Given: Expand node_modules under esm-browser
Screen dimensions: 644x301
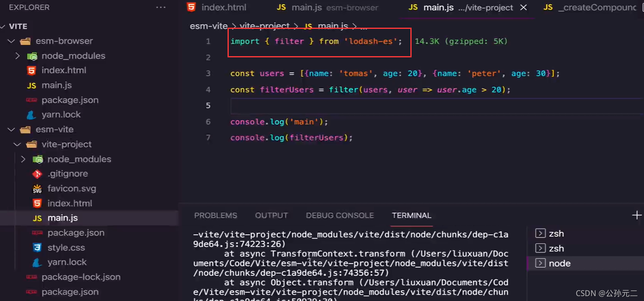Looking at the screenshot, I should point(17,56).
